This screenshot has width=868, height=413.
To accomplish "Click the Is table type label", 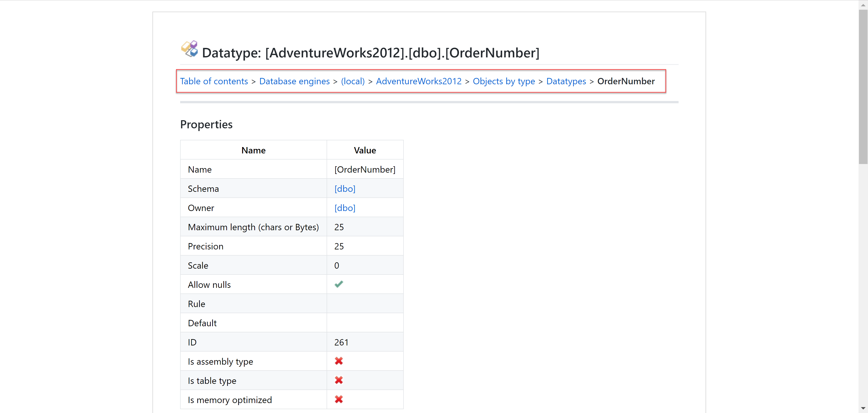I will pos(212,381).
